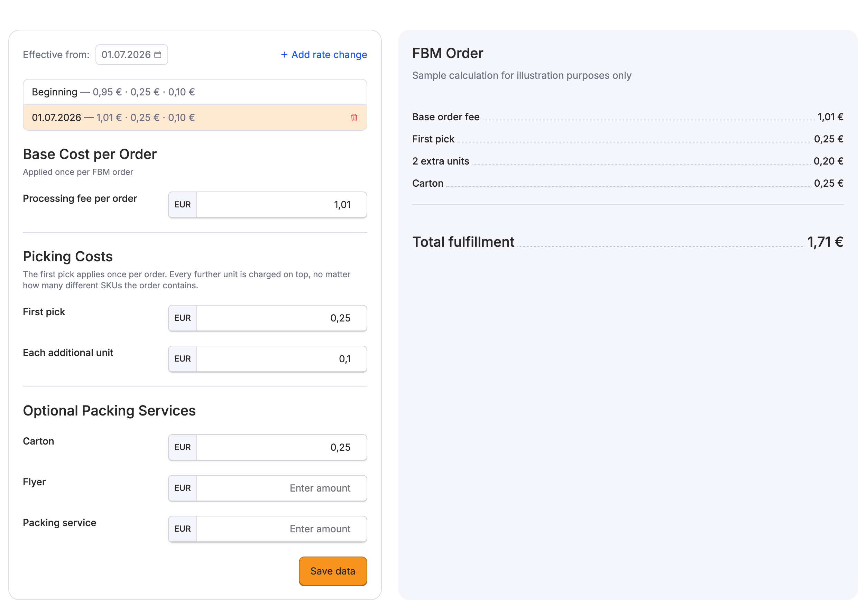The height and width of the screenshot is (616, 866).
Task: Click EUR prefix of Processing fee field
Action: 183,205
